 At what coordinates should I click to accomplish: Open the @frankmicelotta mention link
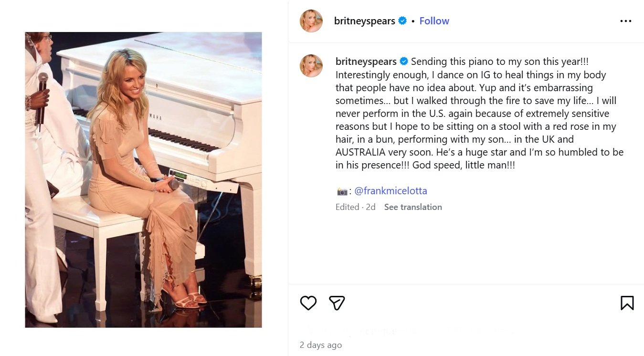coord(391,191)
